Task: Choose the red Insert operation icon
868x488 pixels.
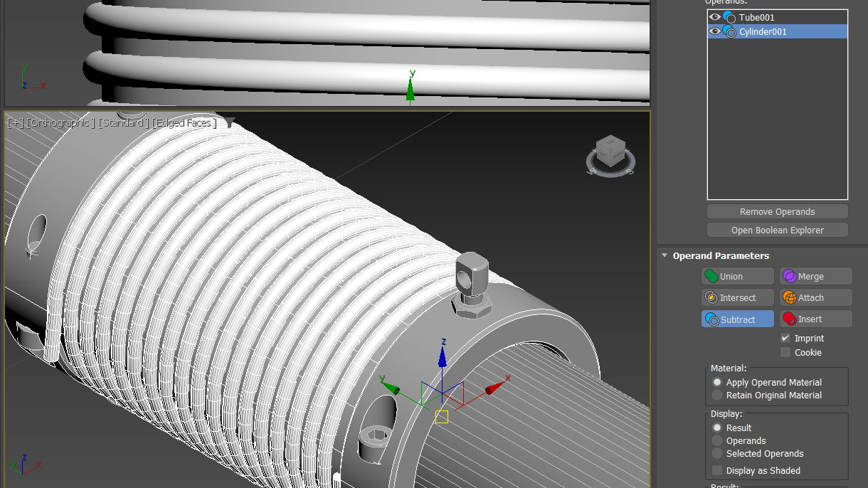Action: coord(790,319)
